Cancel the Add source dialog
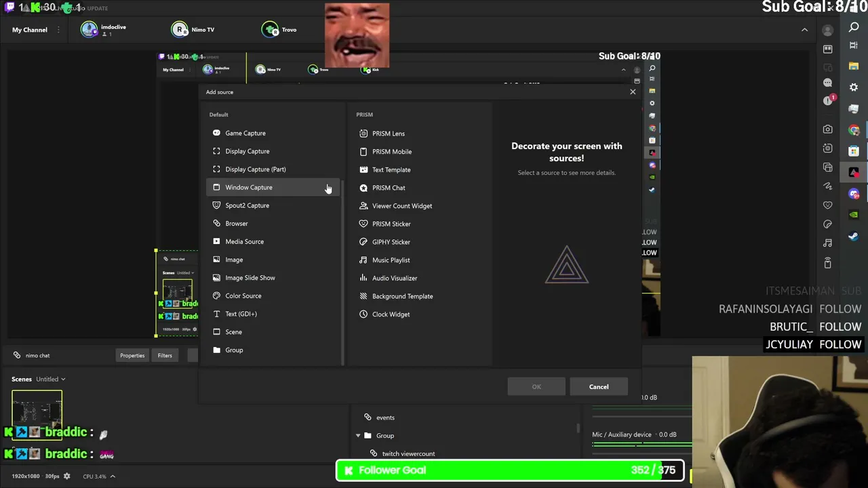This screenshot has height=488, width=868. pos(599,386)
